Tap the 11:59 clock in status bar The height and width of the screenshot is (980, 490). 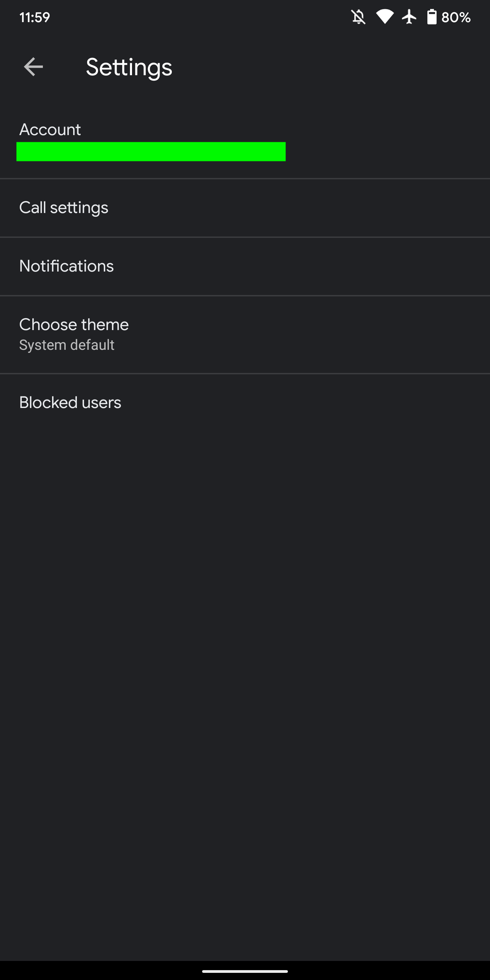(x=35, y=17)
